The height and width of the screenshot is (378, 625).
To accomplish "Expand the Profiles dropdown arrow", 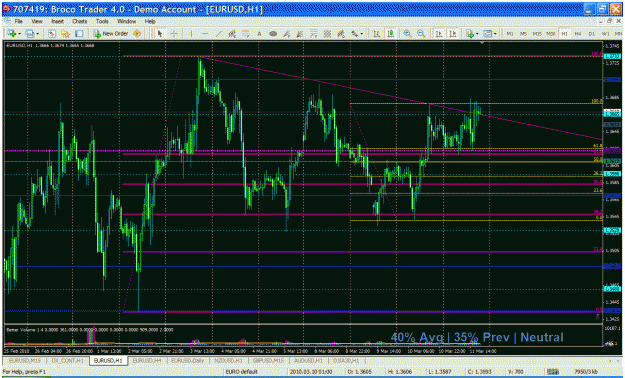I will [x=37, y=34].
